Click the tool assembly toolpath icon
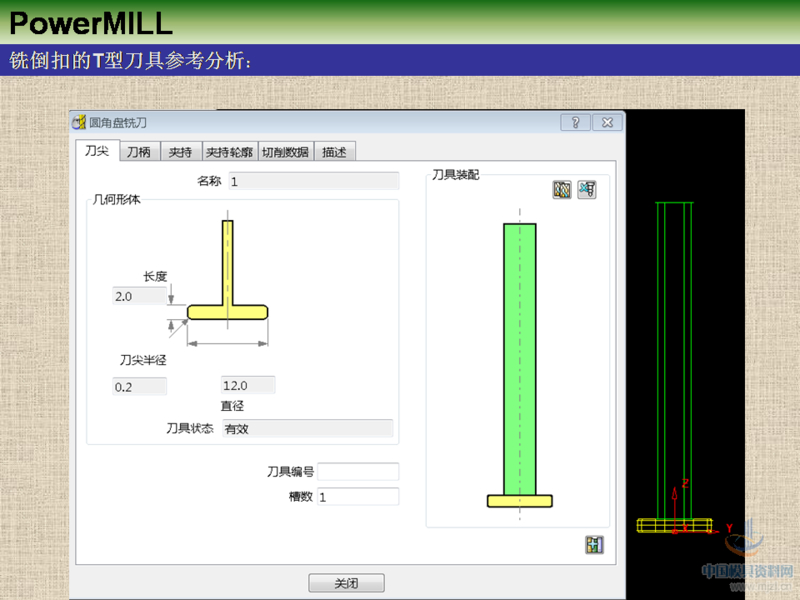Image resolution: width=800 pixels, height=600 pixels. click(x=562, y=189)
